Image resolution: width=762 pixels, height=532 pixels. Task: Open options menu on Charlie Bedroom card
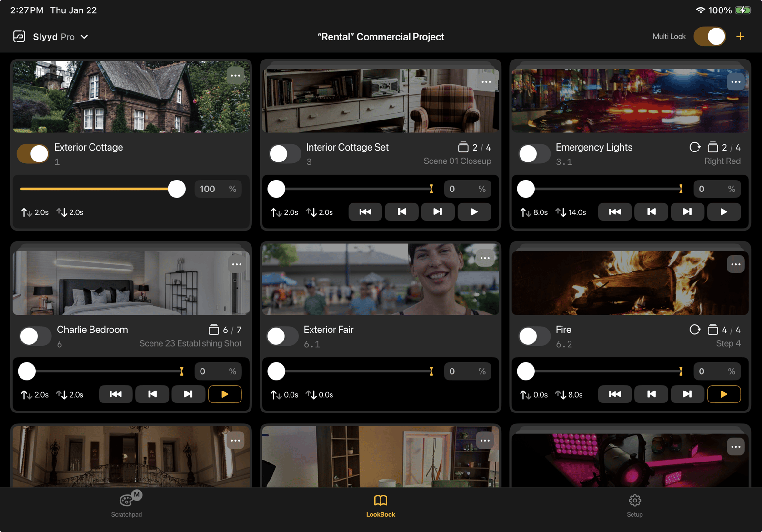click(237, 264)
